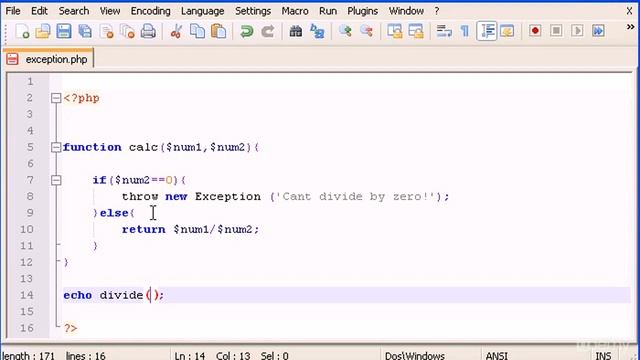
Task: Open the View menu
Action: (x=110, y=11)
